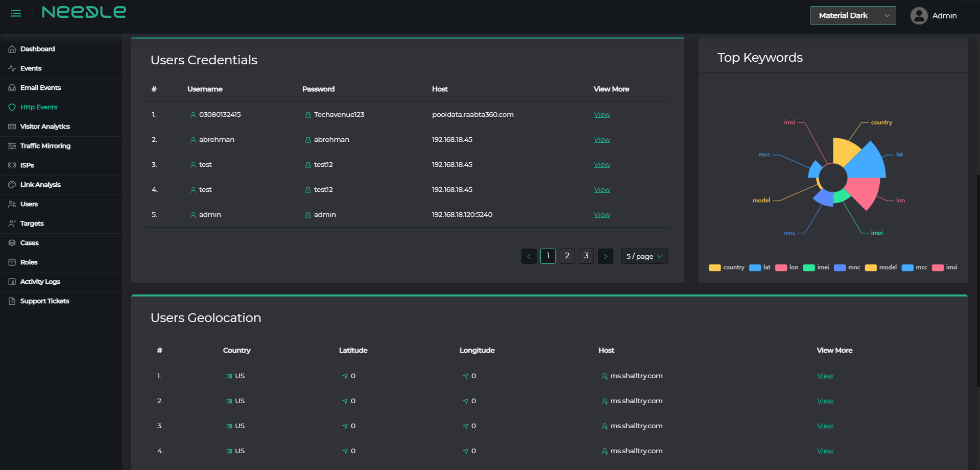The width and height of the screenshot is (980, 470).
Task: Go to next credentials page arrow
Action: pos(606,256)
